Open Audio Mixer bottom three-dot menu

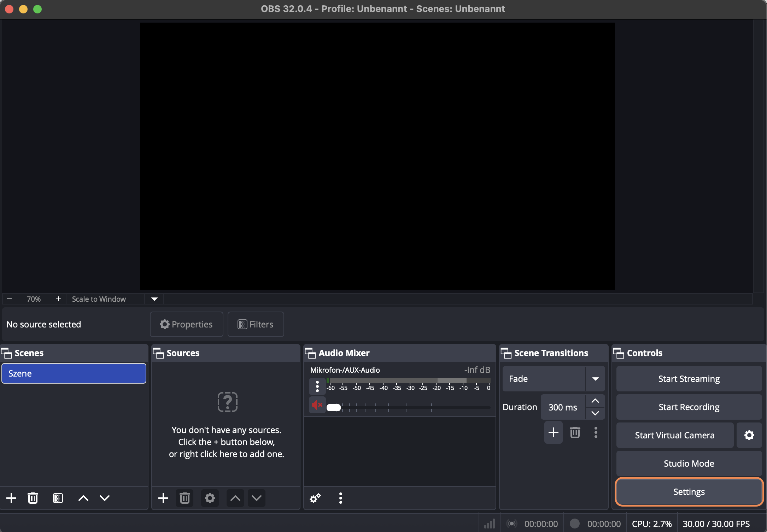[341, 498]
